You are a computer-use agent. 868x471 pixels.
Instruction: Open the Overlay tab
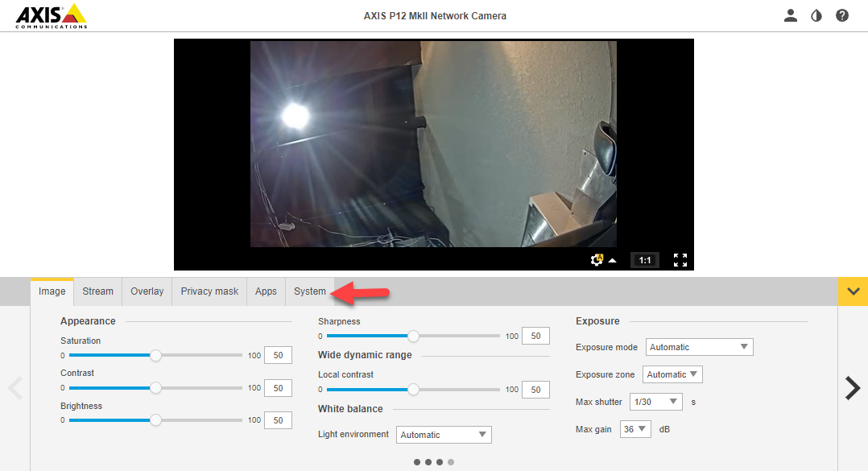tap(147, 291)
